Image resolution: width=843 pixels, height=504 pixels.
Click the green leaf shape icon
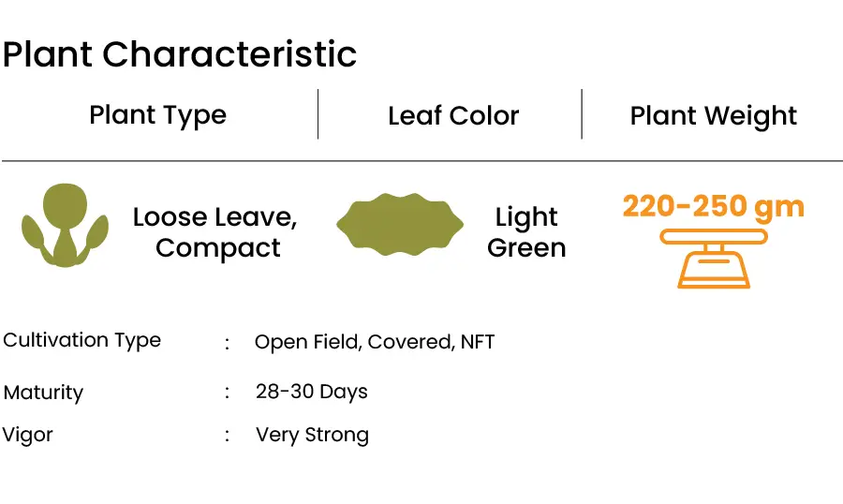point(400,224)
